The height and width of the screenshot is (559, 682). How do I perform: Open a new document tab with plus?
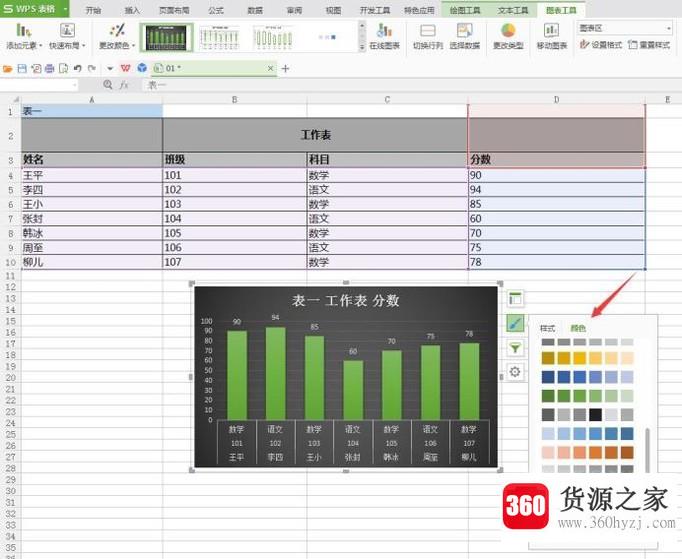[285, 69]
